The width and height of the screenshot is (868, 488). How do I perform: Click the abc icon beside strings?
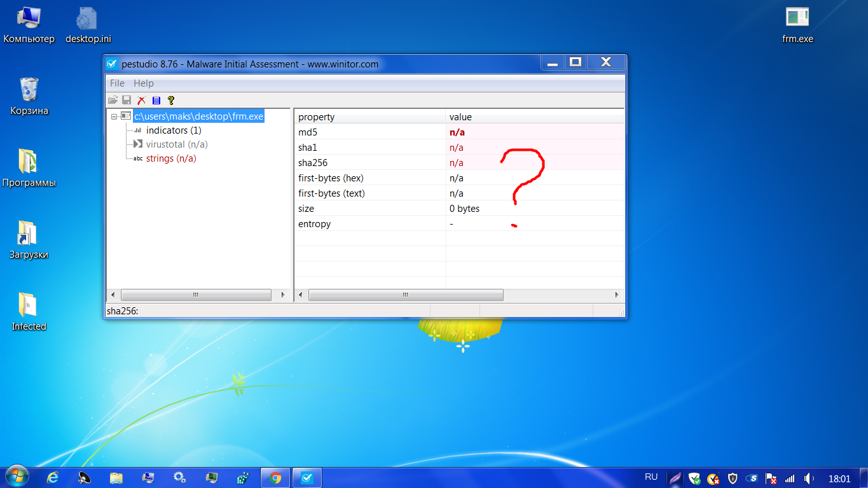tap(138, 158)
